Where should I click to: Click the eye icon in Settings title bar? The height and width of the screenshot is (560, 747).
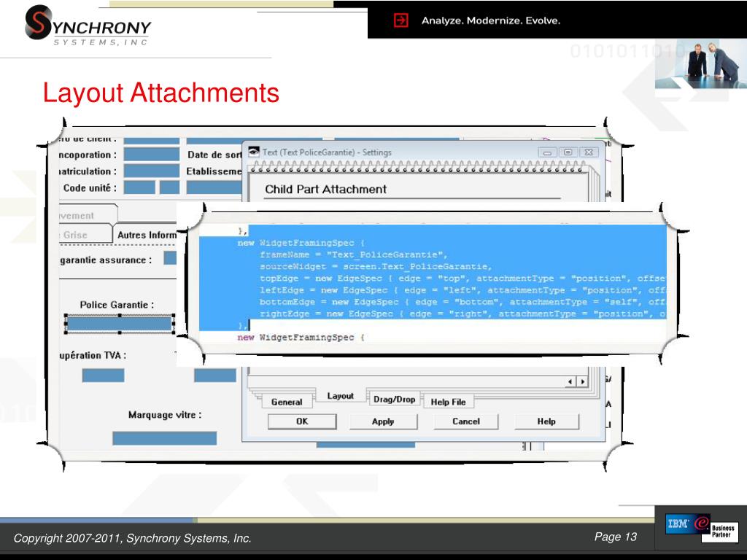pyautogui.click(x=254, y=152)
